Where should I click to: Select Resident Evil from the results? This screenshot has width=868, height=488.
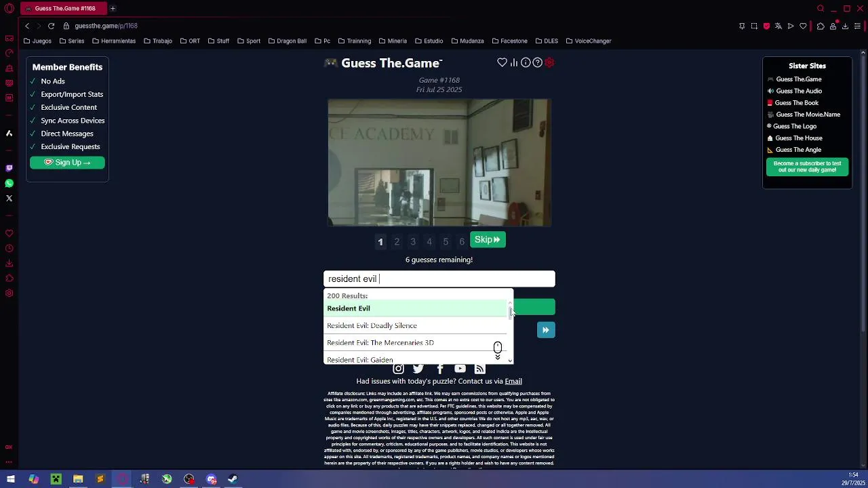pyautogui.click(x=415, y=308)
